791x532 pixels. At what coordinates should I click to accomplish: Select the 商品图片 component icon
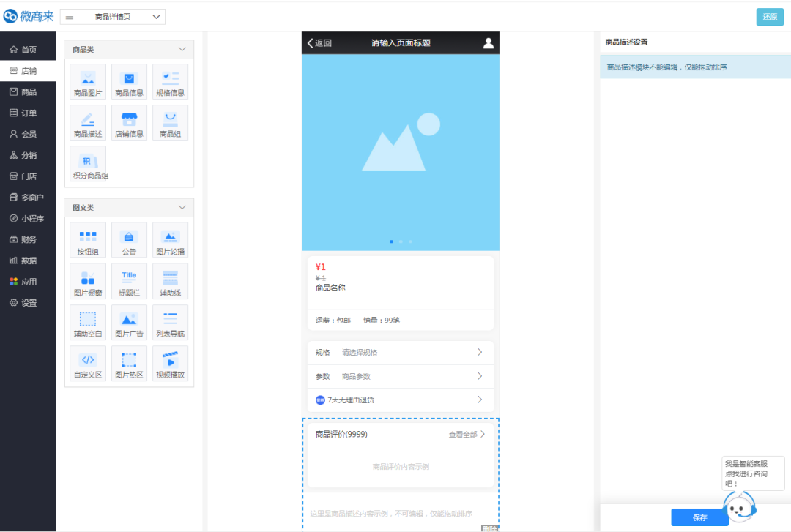88,81
